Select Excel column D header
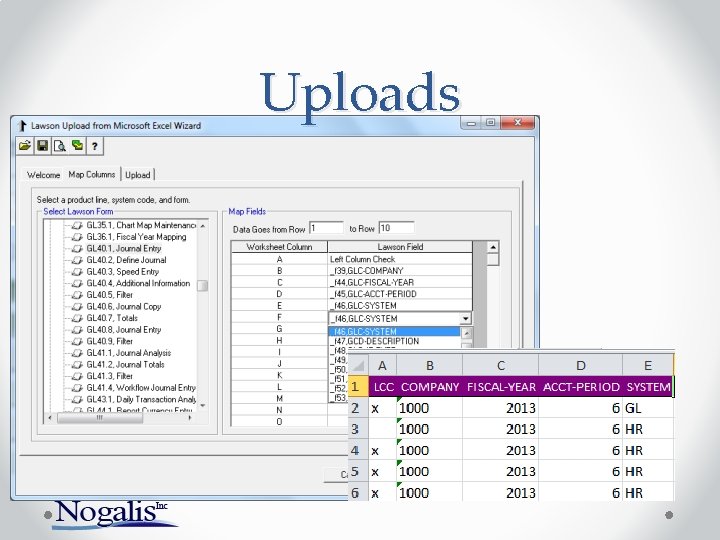Viewport: 720px width, 540px height. 581,366
